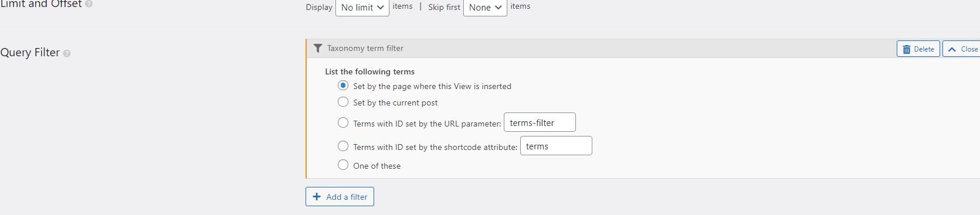The height and width of the screenshot is (215, 980).
Task: Click the 'List the following terms' heading
Action: [x=370, y=71]
